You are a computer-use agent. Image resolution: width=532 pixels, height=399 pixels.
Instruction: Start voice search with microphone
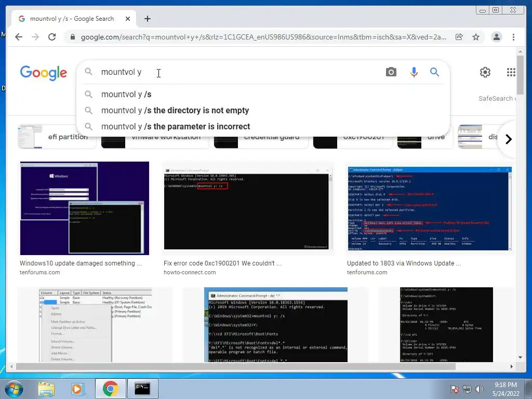pyautogui.click(x=414, y=72)
